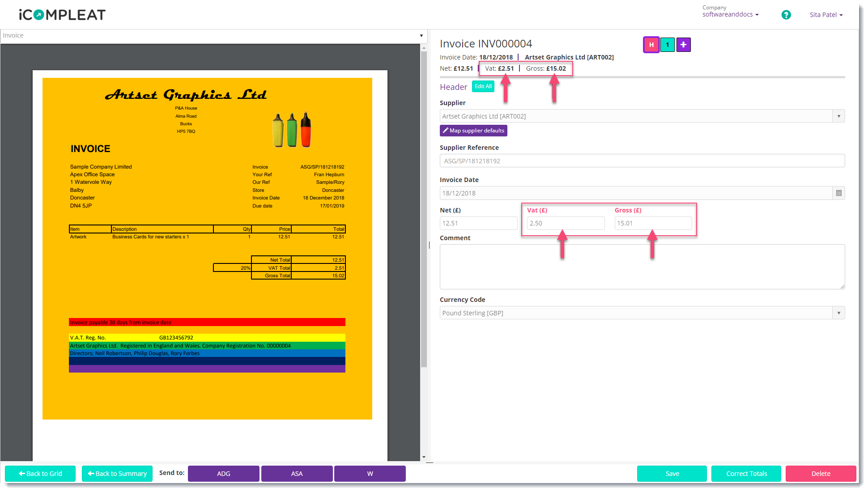This screenshot has height=492, width=868.
Task: Click the Back to Summary button
Action: [117, 474]
